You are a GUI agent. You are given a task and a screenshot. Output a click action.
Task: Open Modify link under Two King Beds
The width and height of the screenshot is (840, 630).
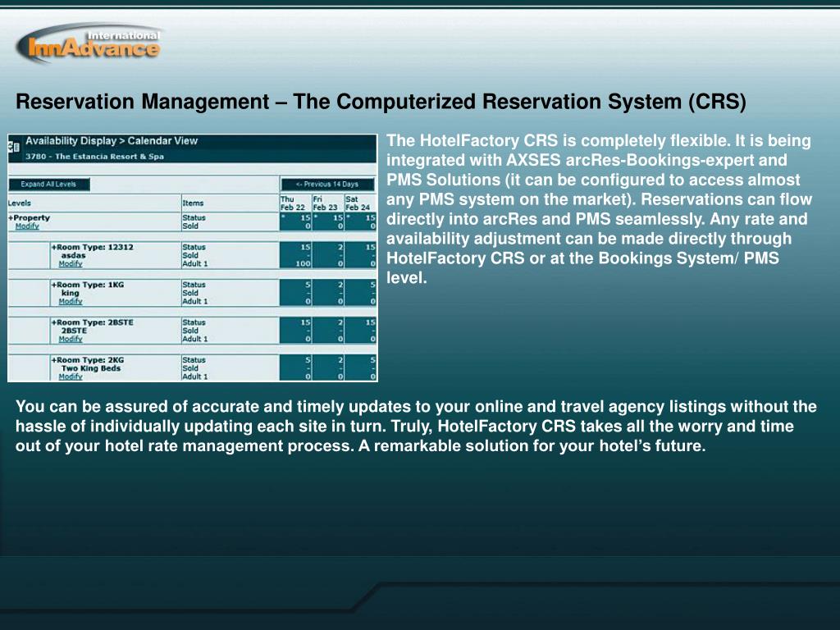71,376
